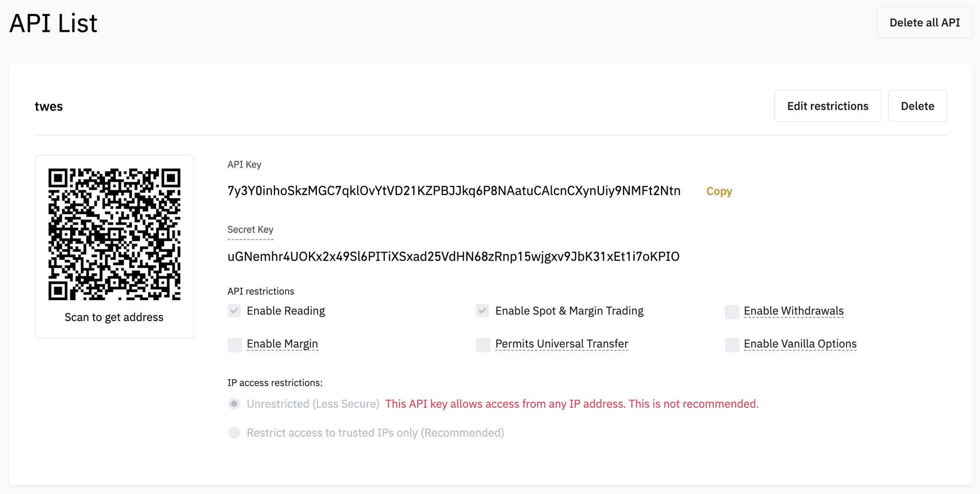The height and width of the screenshot is (494, 980).
Task: Click the Enable Withdrawals label link
Action: (793, 311)
